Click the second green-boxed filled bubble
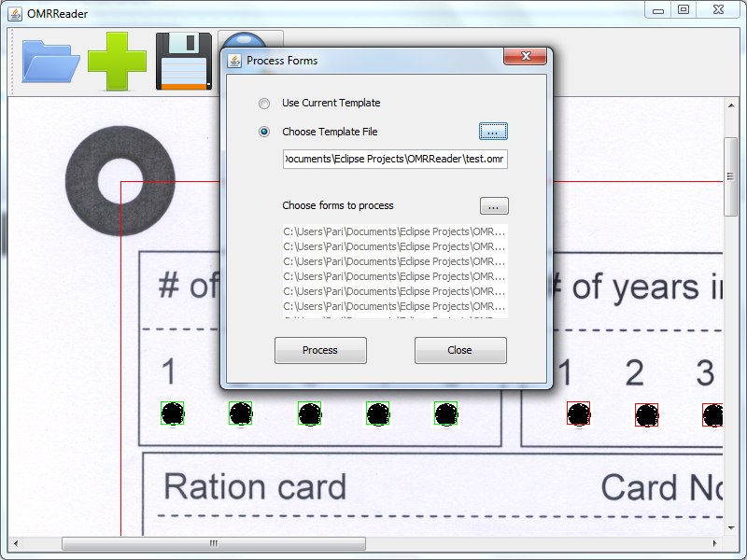 (x=241, y=413)
